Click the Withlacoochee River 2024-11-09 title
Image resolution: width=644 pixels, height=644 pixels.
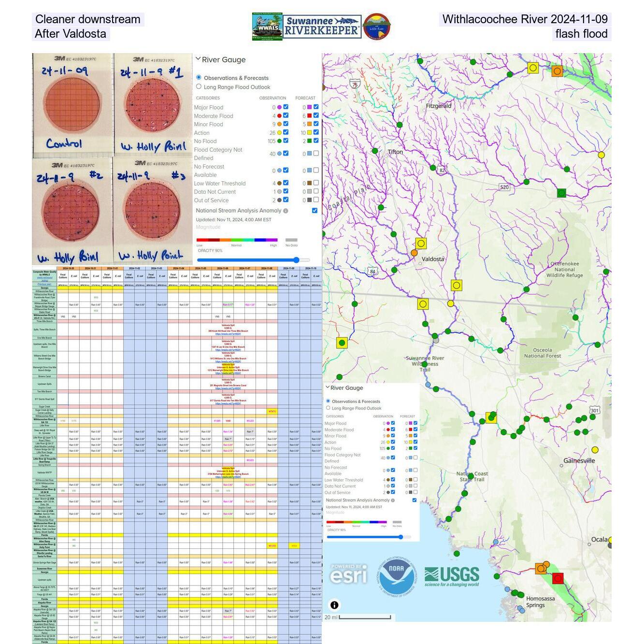pos(525,19)
